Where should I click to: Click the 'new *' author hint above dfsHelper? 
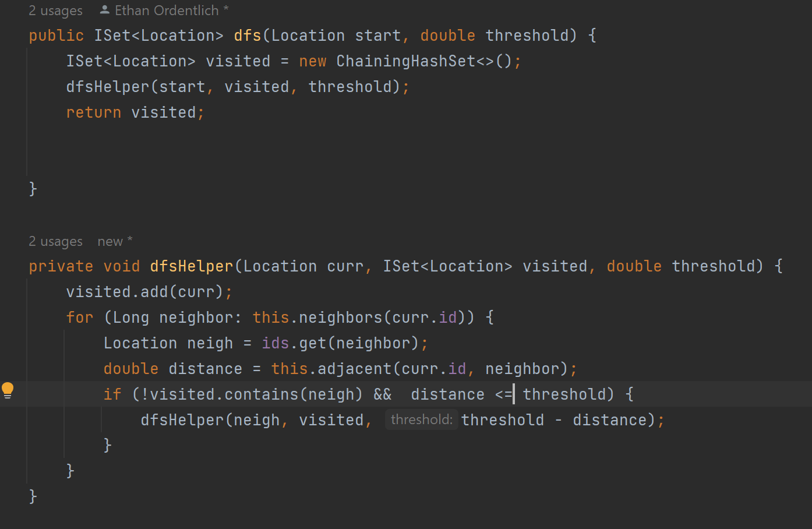click(115, 241)
